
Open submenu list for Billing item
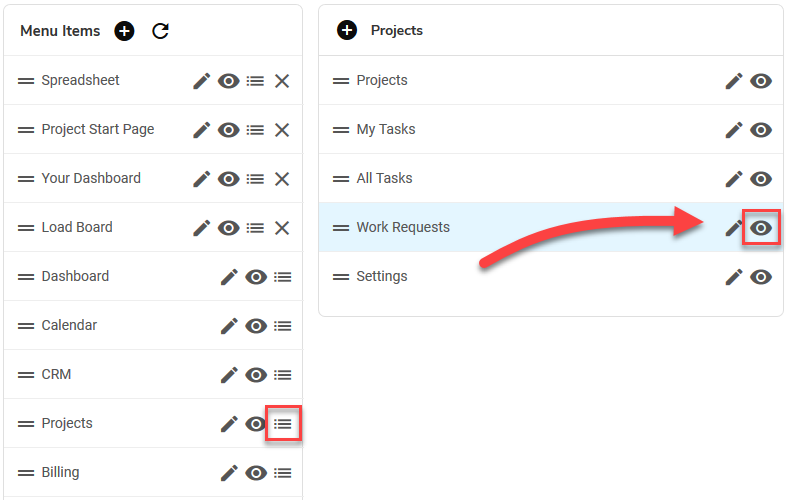[x=283, y=472]
